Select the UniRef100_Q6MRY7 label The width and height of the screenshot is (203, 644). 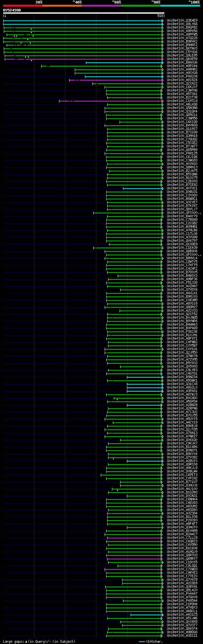[x=182, y=559]
